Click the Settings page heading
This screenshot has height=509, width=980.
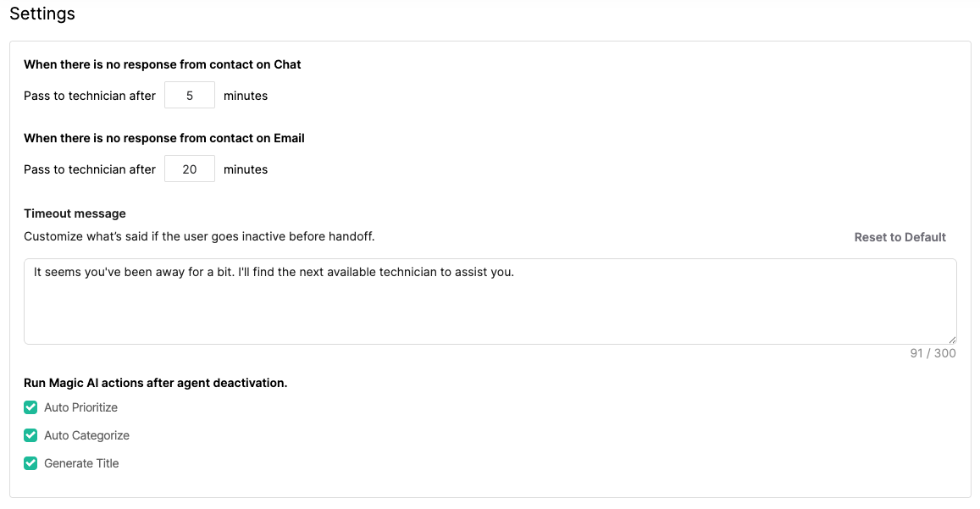pos(42,14)
